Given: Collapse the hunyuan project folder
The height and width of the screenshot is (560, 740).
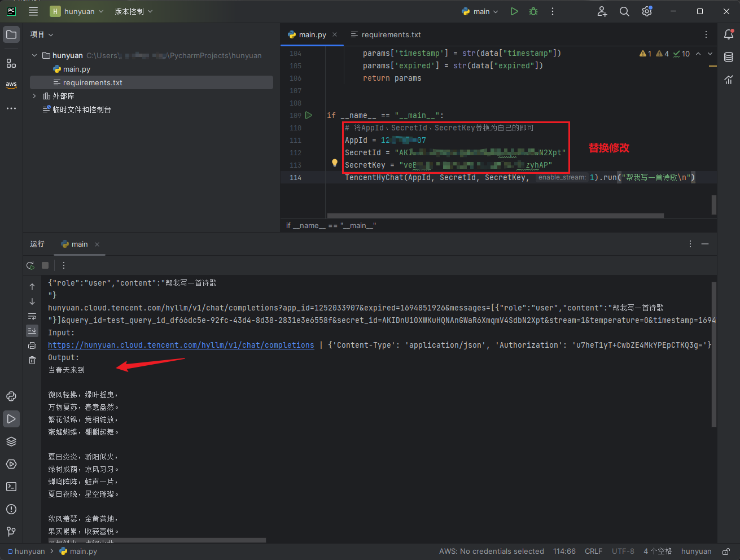Looking at the screenshot, I should pos(34,55).
